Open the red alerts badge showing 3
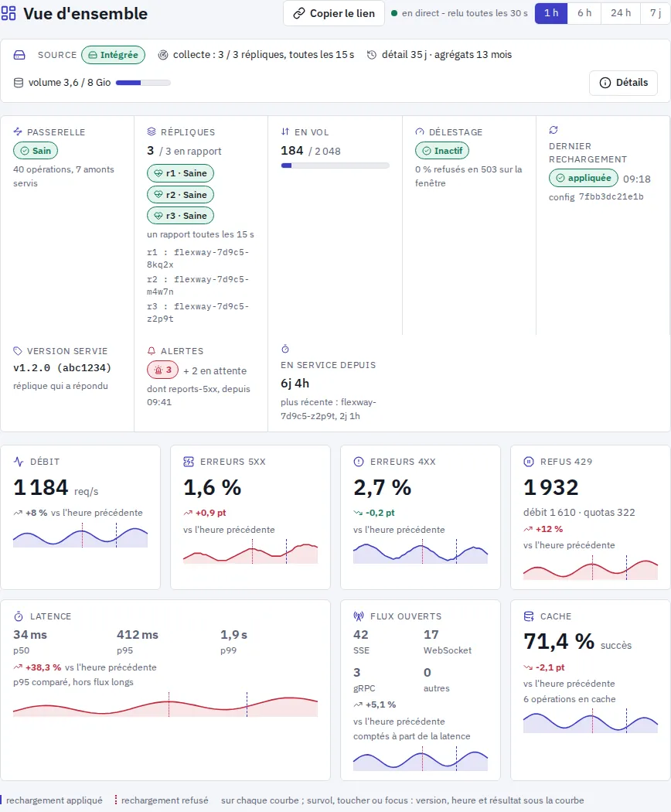 (162, 370)
